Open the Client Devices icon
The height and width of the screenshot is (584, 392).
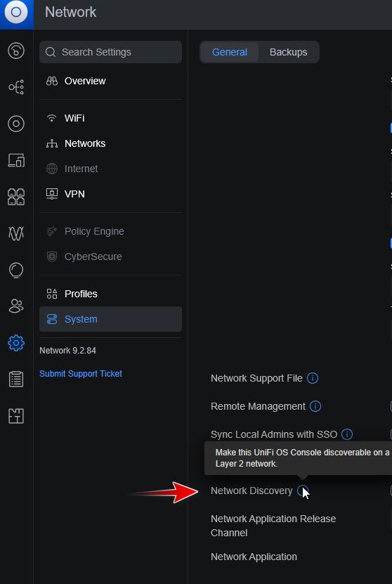(16, 160)
